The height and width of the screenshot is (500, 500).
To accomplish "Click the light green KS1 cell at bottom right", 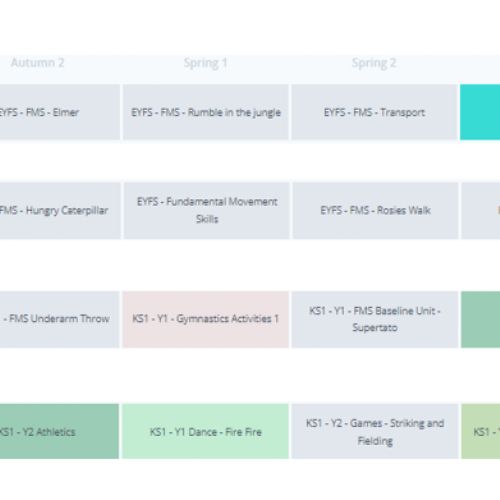I will point(481,431).
